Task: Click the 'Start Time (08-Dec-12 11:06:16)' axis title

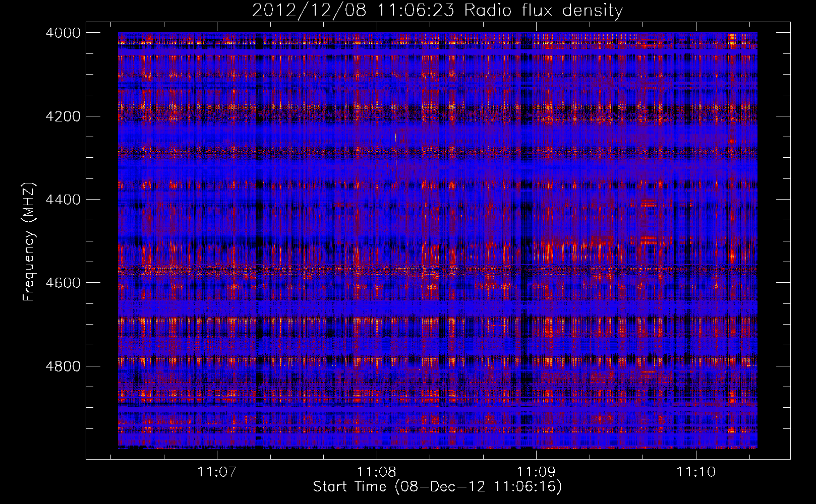Action: pyautogui.click(x=437, y=487)
